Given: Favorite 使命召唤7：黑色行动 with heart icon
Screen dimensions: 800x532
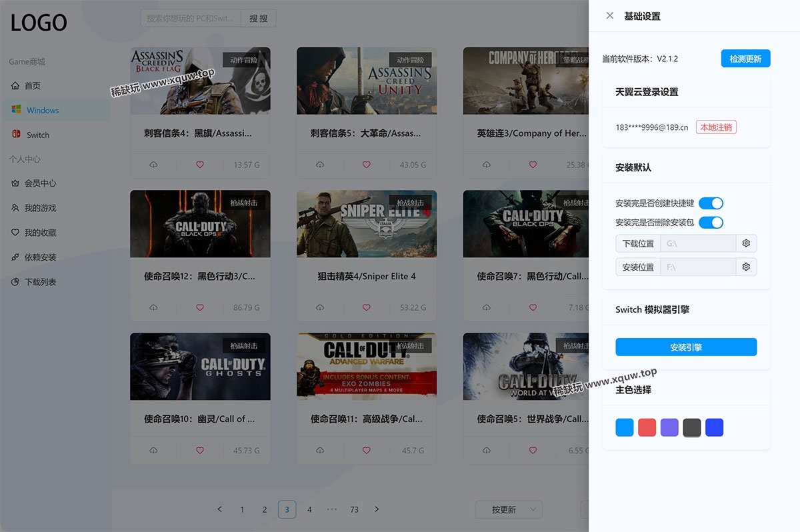Looking at the screenshot, I should (x=533, y=307).
